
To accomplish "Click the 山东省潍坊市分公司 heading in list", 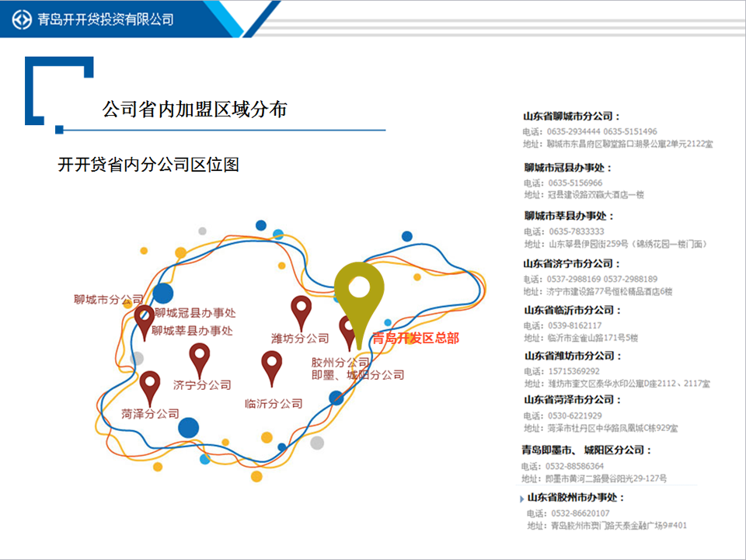I will coord(573,356).
